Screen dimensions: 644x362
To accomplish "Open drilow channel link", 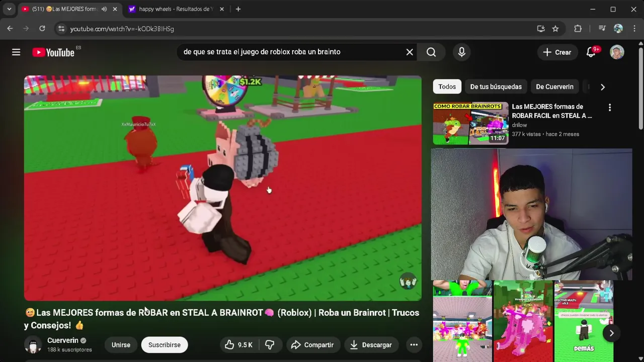I will tap(519, 125).
